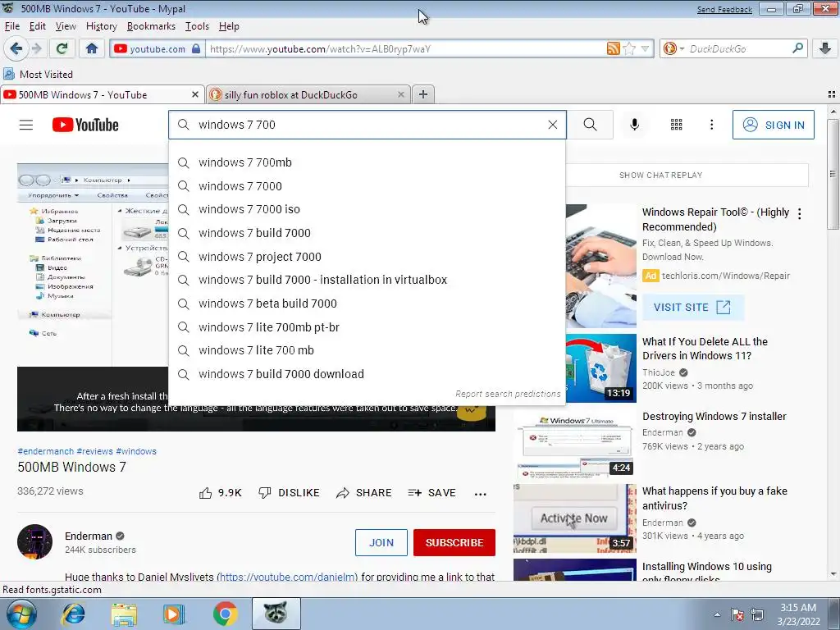This screenshot has width=840, height=630.
Task: Click SUBSCRIBE for Enderman
Action: tap(454, 543)
